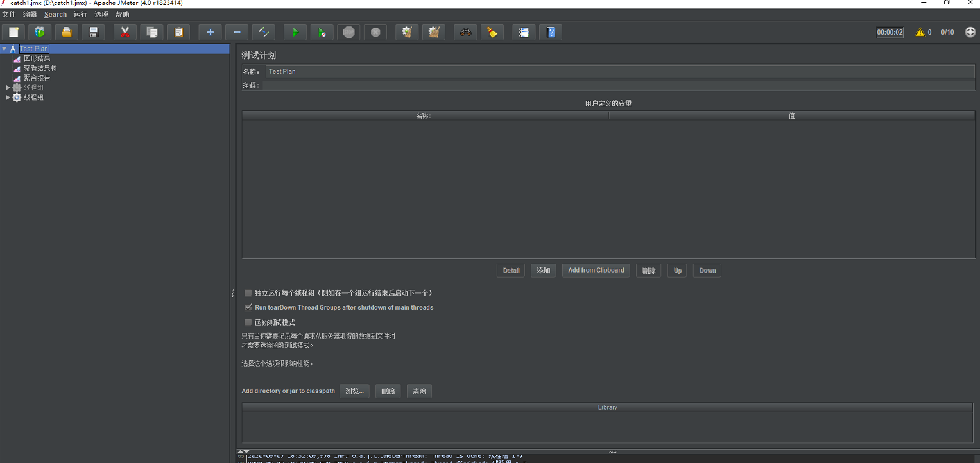Select 聚合报告 in the tree
Viewport: 980px width, 463px height.
(x=37, y=78)
